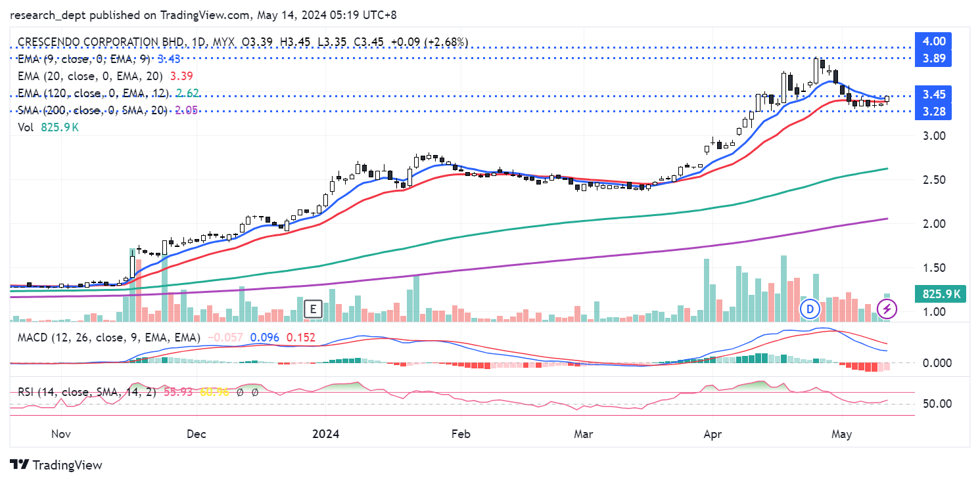This screenshot has height=482, width=980.
Task: Click the earnings 'E' marker on chart
Action: point(314,308)
